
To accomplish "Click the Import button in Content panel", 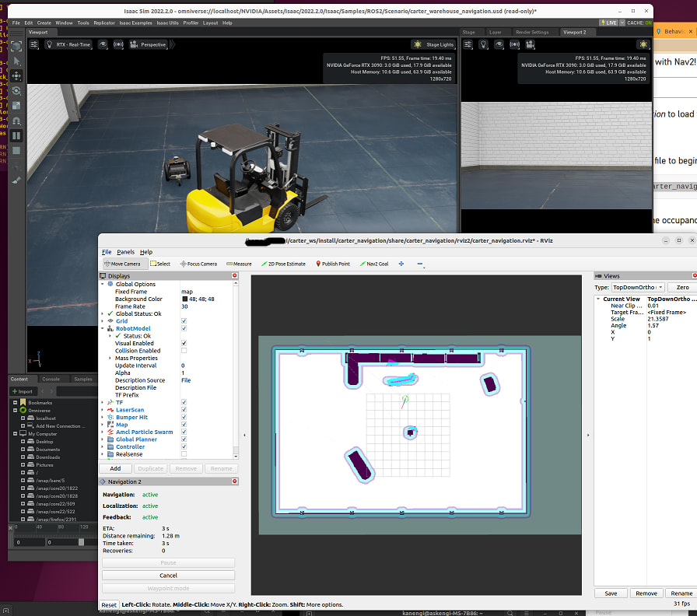I will (23, 391).
